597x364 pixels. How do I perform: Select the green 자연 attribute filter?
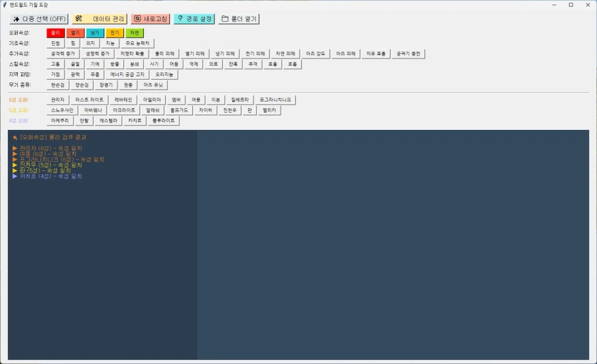pyautogui.click(x=135, y=32)
